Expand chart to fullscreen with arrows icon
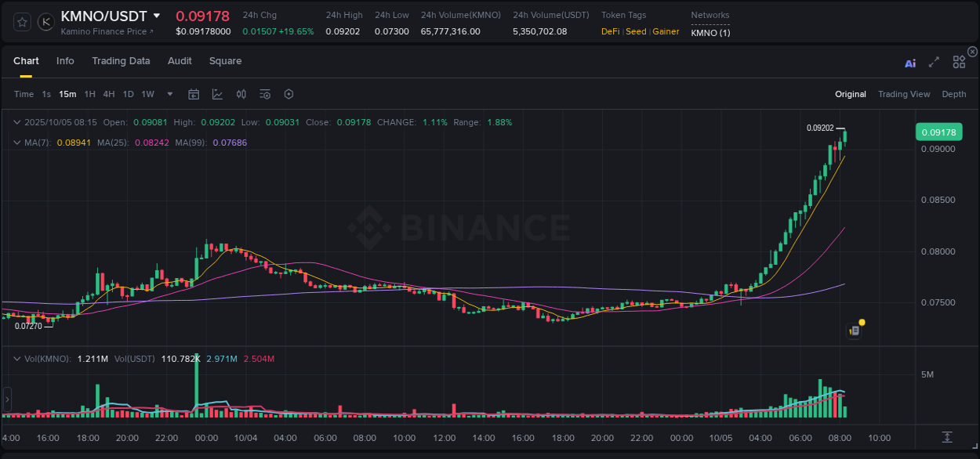This screenshot has width=980, height=459. pyautogui.click(x=934, y=62)
